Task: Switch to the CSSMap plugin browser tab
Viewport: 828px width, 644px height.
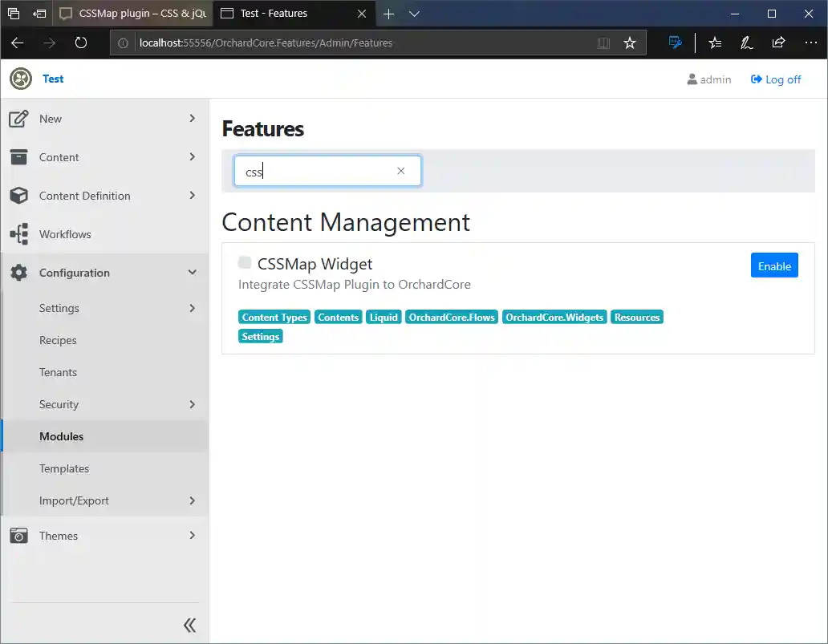Action: (132, 14)
